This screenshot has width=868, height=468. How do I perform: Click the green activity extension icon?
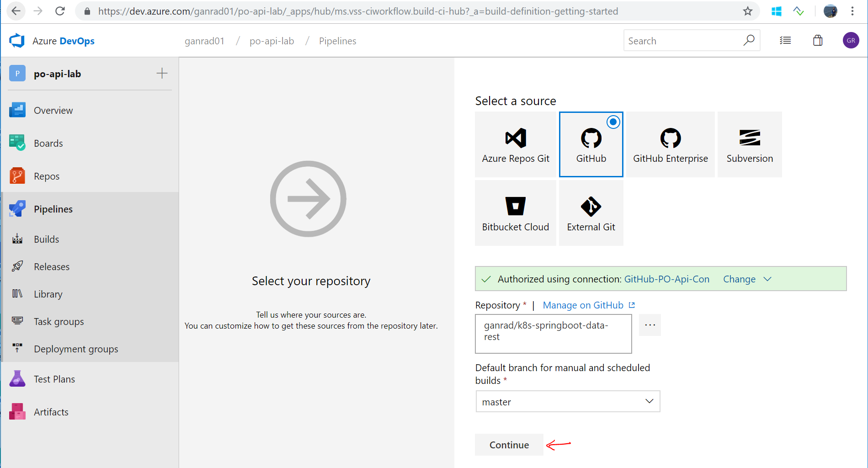[799, 11]
